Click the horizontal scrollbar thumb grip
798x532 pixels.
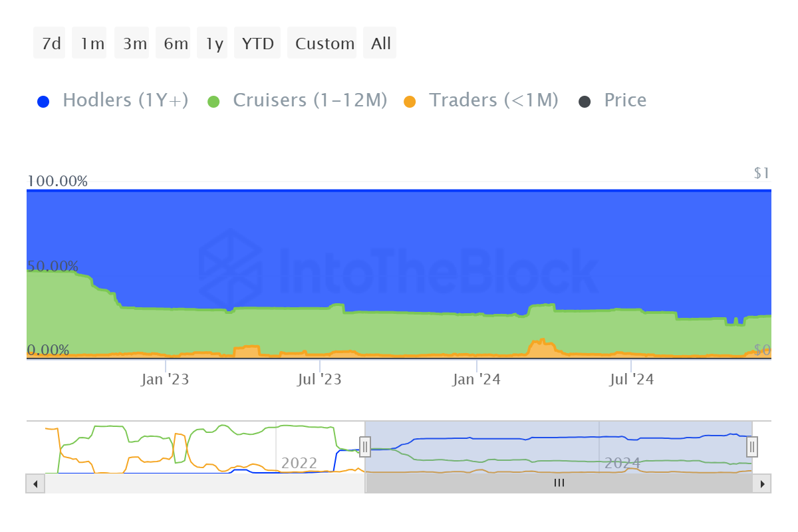tap(559, 483)
